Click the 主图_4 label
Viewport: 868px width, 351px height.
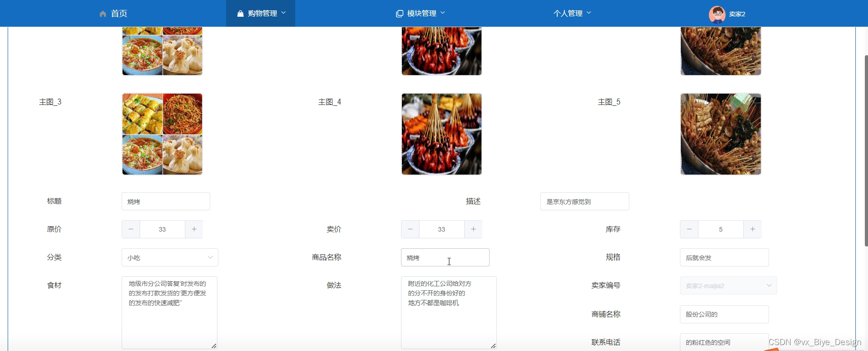(x=330, y=102)
